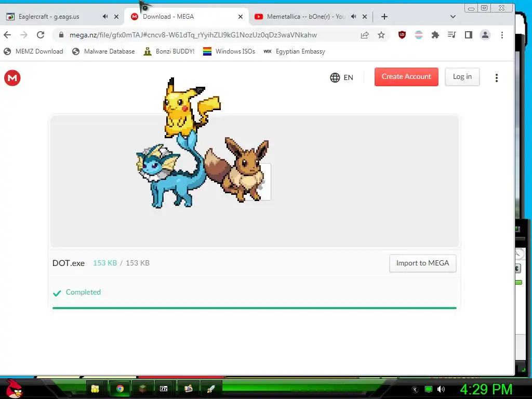Click the Completed status text
532x399 pixels.
(83, 292)
